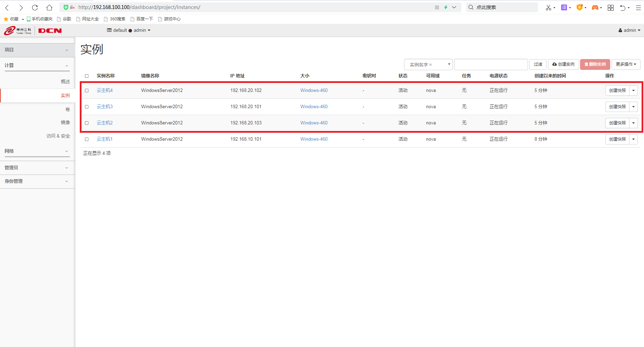Create snapshot for 云主机3
This screenshot has height=347, width=644.
[x=617, y=107]
